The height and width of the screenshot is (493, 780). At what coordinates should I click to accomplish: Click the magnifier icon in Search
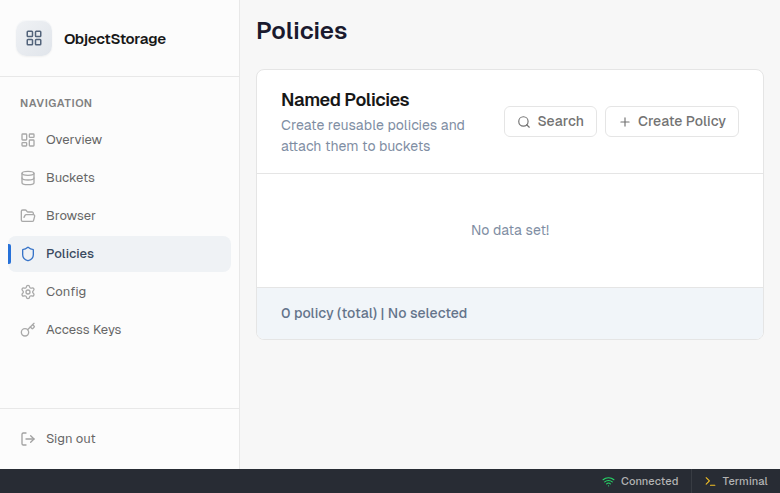[x=524, y=122]
